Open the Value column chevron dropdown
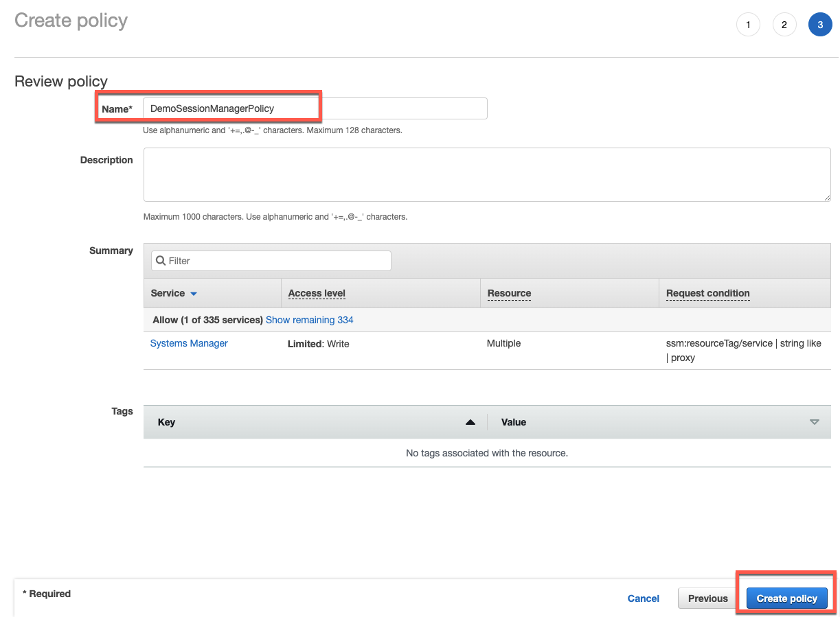This screenshot has width=840, height=617. (814, 422)
